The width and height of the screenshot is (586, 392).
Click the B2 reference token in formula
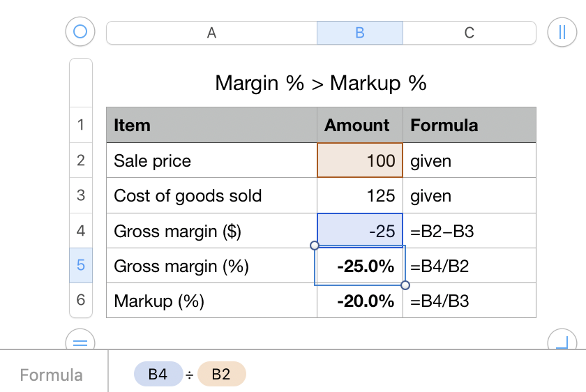pyautogui.click(x=221, y=375)
